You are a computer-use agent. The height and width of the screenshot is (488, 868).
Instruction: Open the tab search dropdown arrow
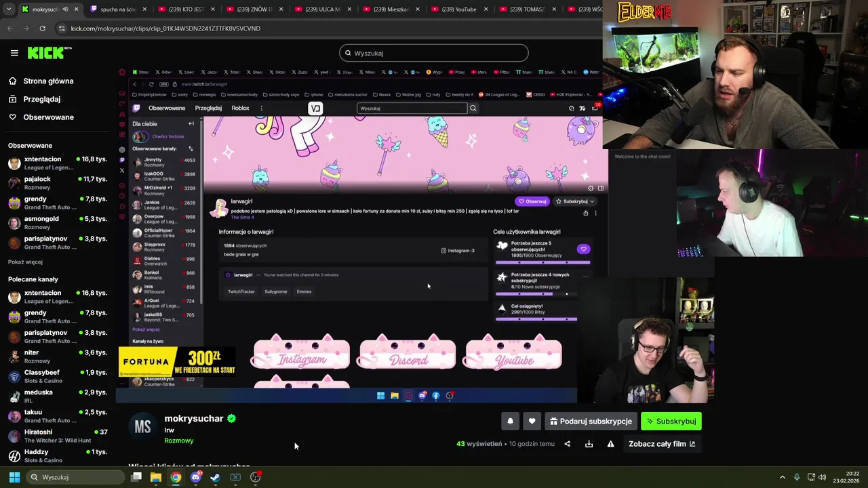click(x=7, y=9)
